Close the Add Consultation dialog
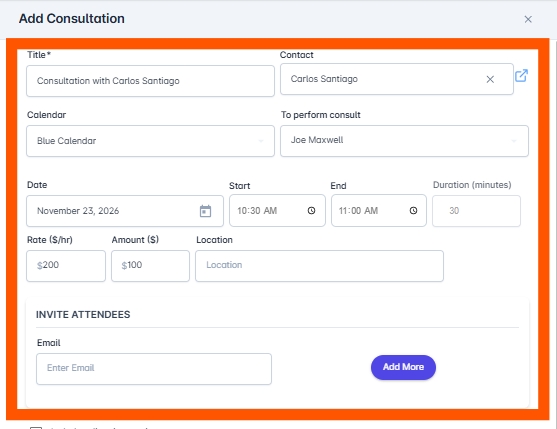The image size is (557, 429). (528, 19)
